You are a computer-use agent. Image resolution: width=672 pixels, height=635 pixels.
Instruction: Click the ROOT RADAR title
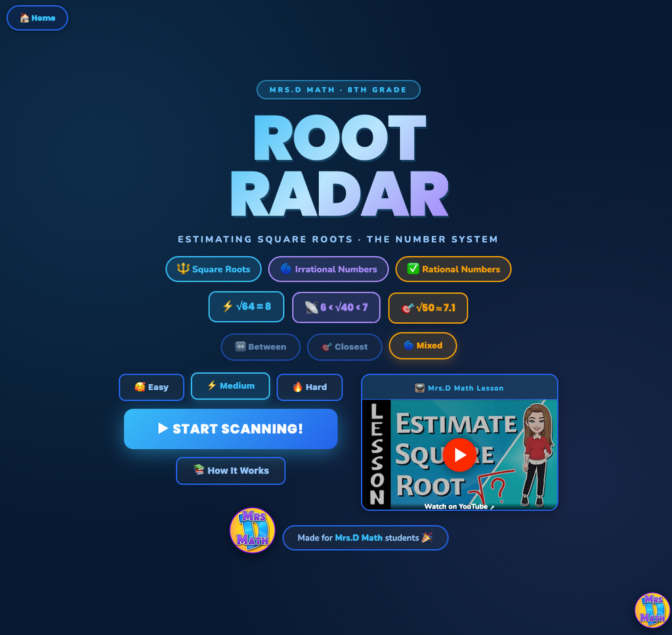click(x=339, y=166)
